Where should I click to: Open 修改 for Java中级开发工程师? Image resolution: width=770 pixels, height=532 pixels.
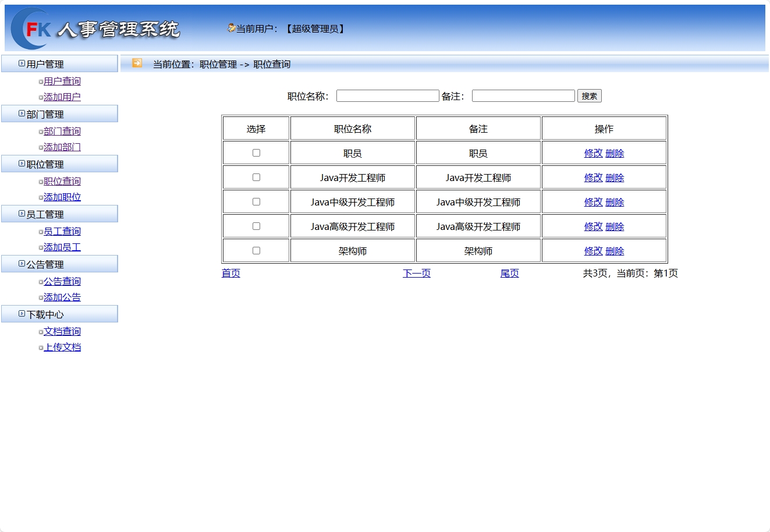point(594,203)
